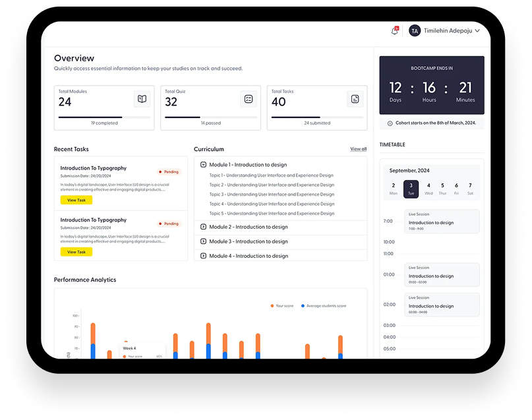Expand Module 2 - Introduction to design
Image resolution: width=532 pixels, height=420 pixels.
(x=204, y=227)
